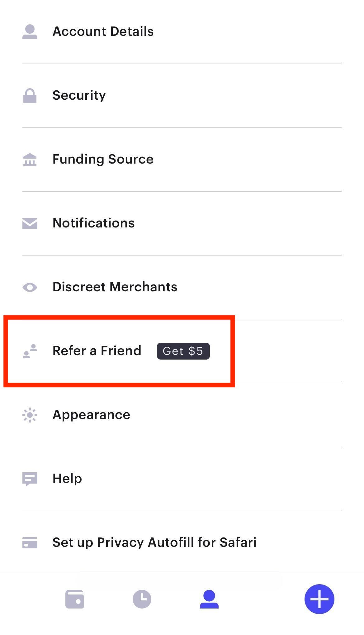364x635 pixels.
Task: Go to Funding Source settings
Action: (103, 159)
